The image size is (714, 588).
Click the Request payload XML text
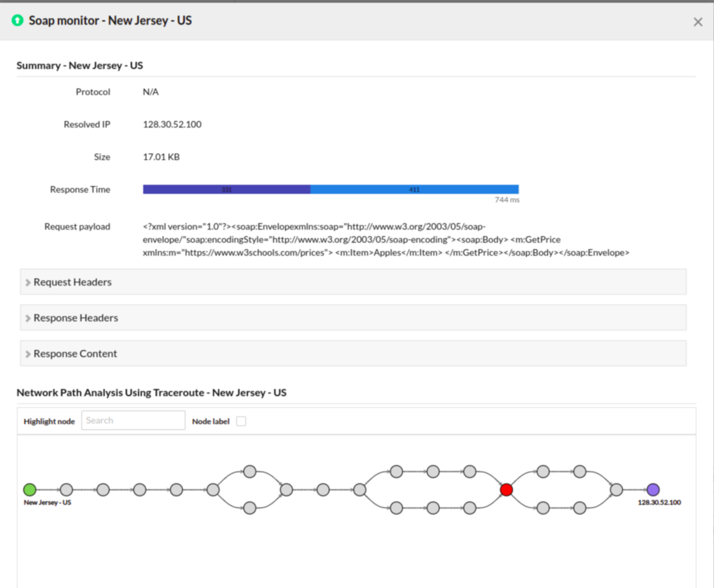coord(385,240)
